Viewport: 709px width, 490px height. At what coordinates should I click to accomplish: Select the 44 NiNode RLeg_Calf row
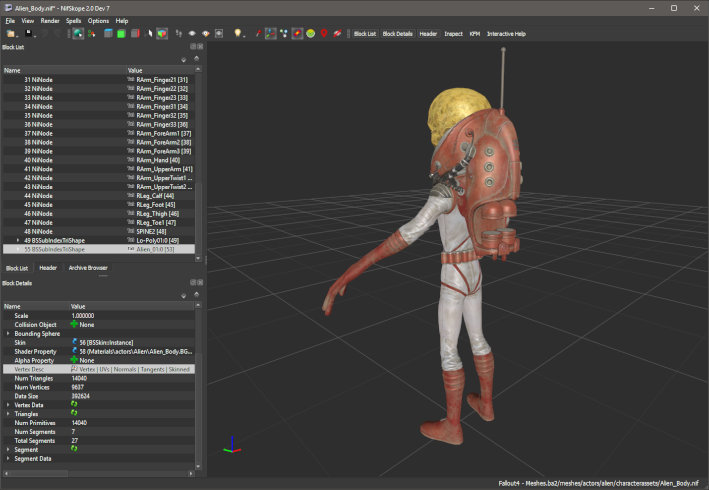(99, 196)
